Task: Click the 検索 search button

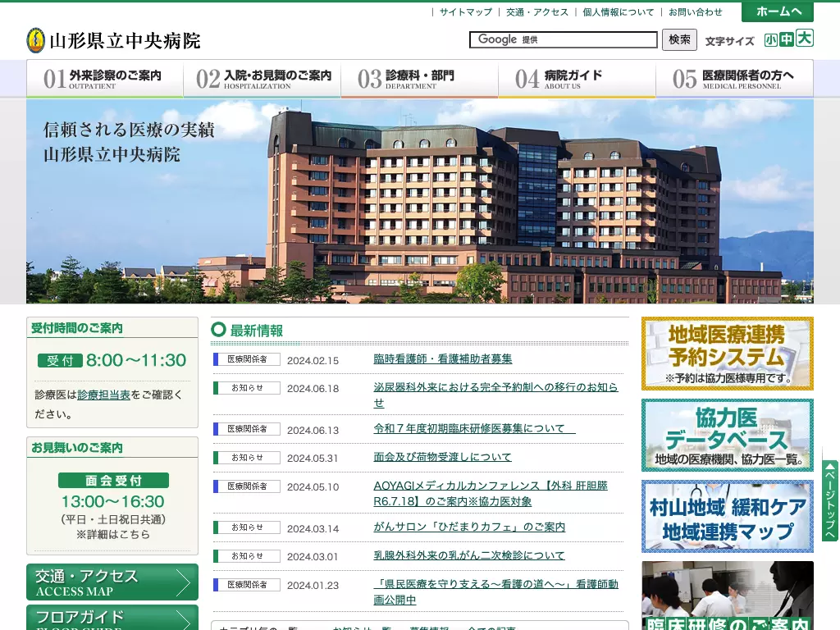Action: [x=679, y=39]
